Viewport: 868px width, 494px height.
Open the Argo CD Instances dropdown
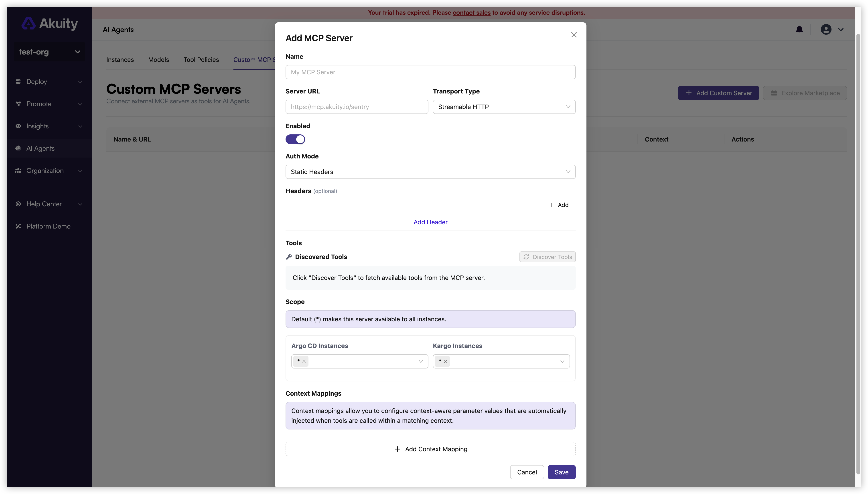tap(360, 361)
